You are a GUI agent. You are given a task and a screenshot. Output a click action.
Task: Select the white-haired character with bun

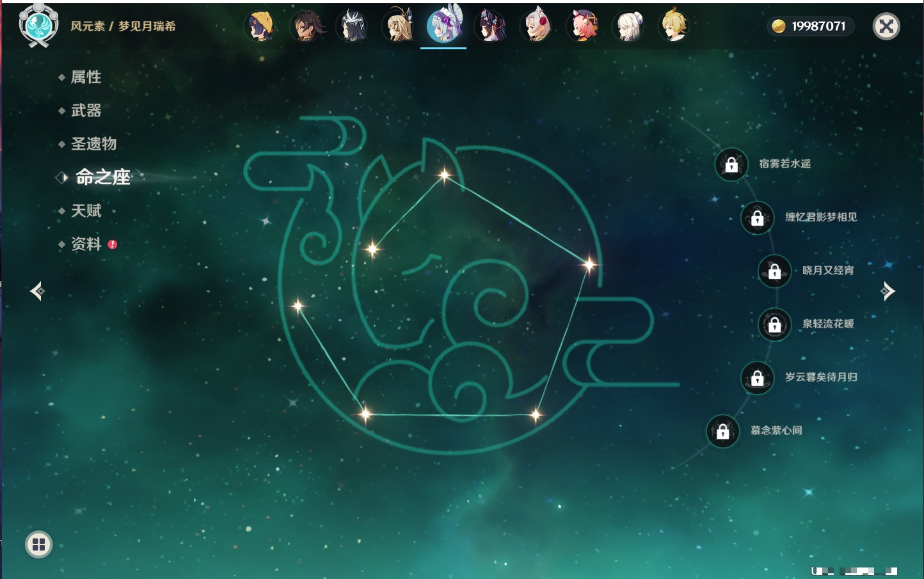(x=629, y=26)
